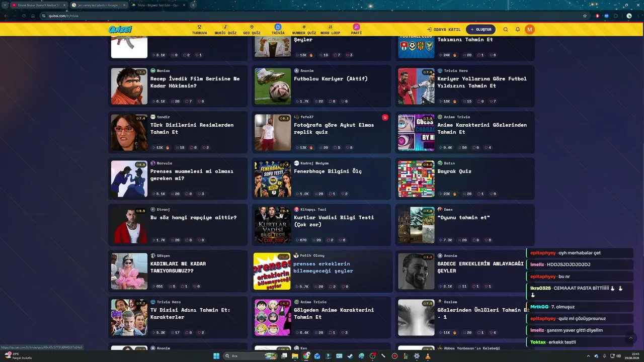Click author name Fatih Olcay
The width and height of the screenshot is (644, 362).
coord(312,255)
